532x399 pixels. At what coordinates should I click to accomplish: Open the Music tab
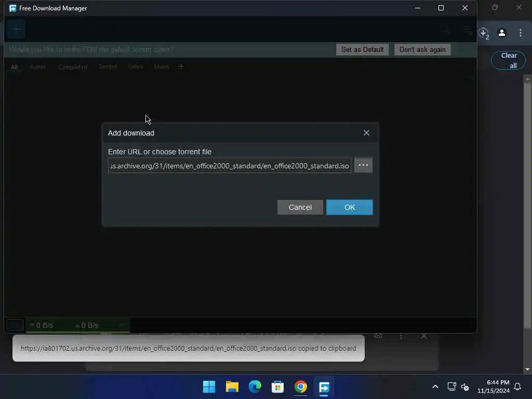(162, 67)
